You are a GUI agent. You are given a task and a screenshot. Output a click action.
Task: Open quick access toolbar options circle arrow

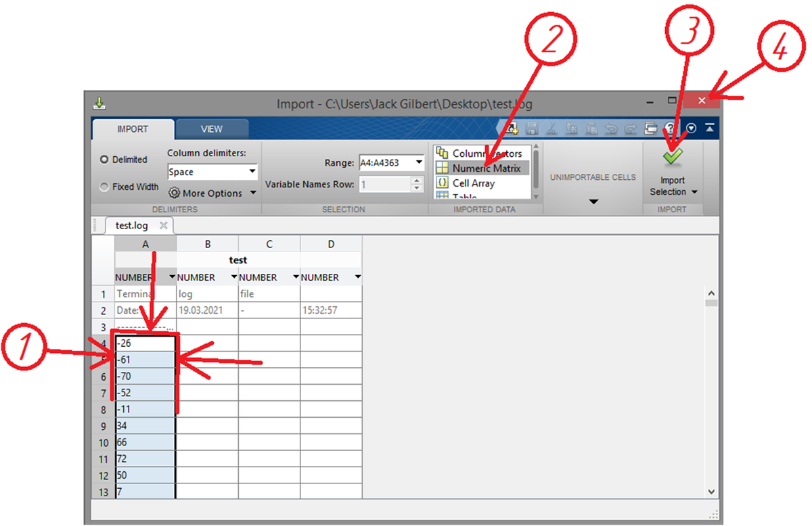click(x=691, y=128)
